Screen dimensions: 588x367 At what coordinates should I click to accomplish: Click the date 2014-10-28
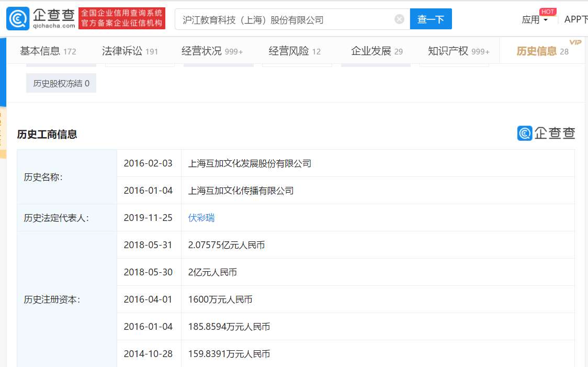pos(148,354)
